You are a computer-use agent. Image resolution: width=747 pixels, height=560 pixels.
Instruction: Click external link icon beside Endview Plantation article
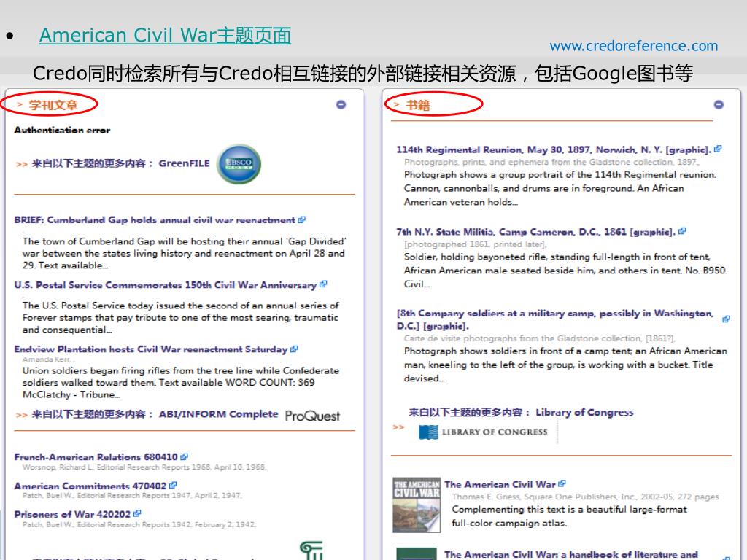point(294,349)
